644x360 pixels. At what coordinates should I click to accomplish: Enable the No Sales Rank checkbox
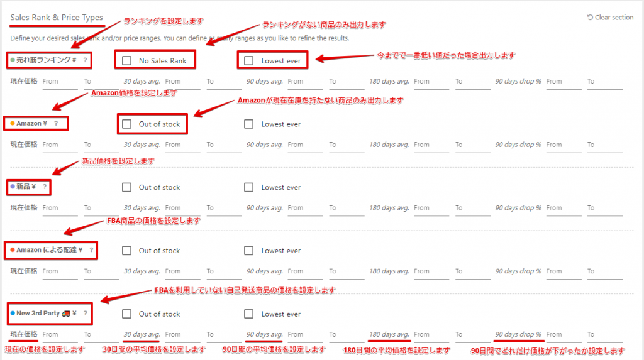pos(127,61)
